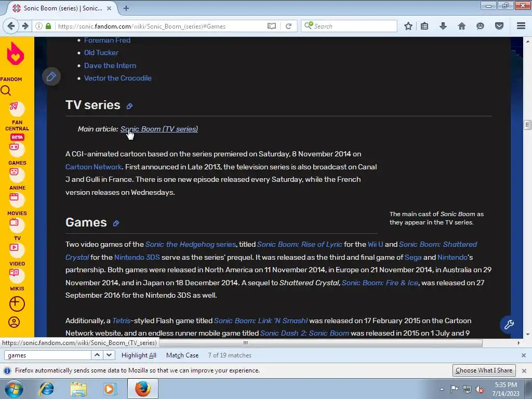Launch Internet Explorer from taskbar

tap(46, 389)
